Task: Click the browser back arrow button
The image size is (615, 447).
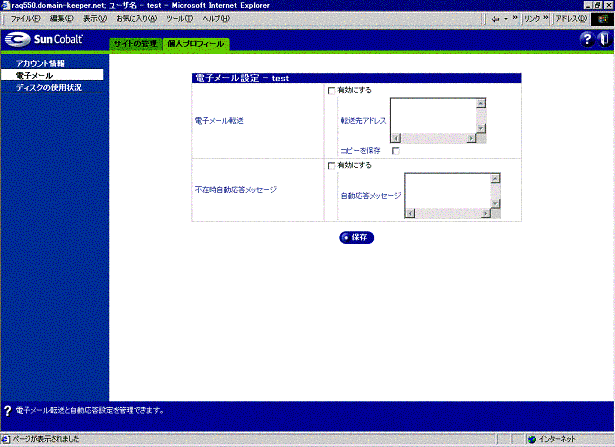Action: 497,18
